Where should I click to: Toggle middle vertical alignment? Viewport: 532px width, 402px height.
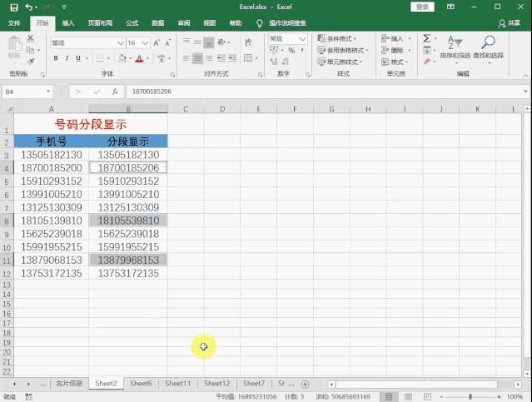click(x=197, y=42)
